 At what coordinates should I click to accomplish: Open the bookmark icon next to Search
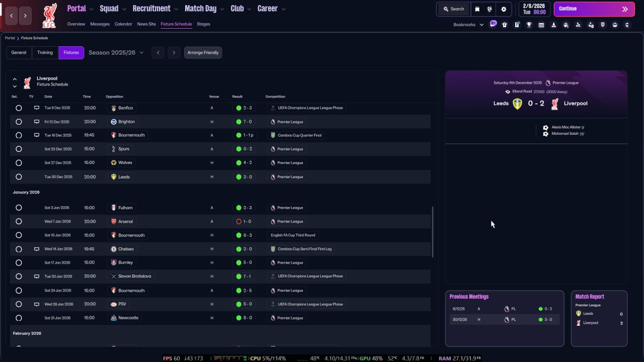[477, 9]
